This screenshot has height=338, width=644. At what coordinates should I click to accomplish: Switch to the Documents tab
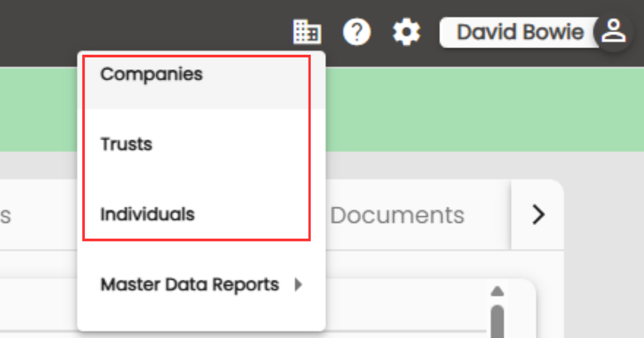pos(397,215)
